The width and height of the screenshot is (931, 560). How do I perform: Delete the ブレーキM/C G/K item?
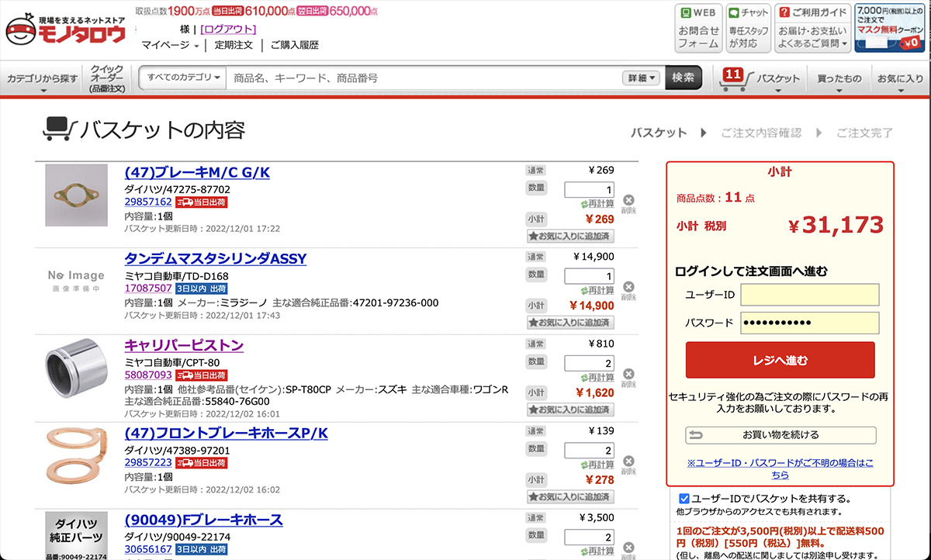click(628, 203)
